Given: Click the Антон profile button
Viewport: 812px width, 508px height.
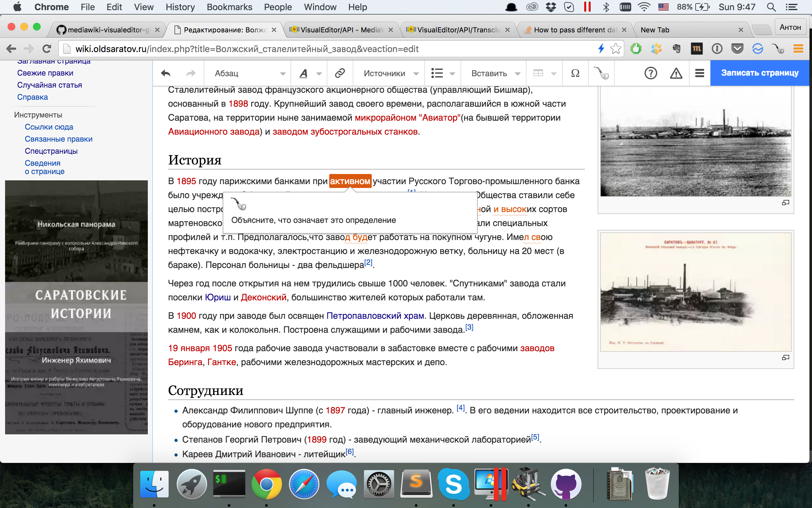Looking at the screenshot, I should click(790, 27).
